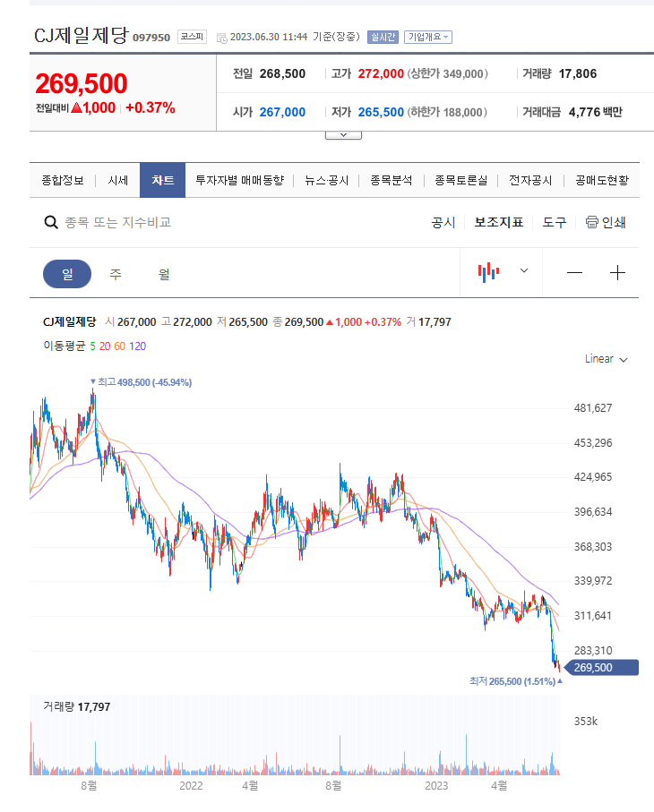Click the 고가 272,000 value
Viewport: 654px width, 812px height.
pos(381,73)
